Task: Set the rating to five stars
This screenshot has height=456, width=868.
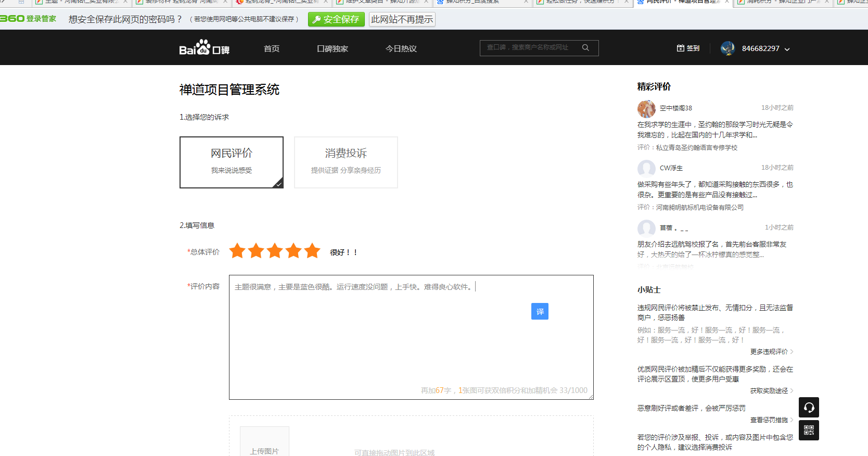Action: point(312,251)
